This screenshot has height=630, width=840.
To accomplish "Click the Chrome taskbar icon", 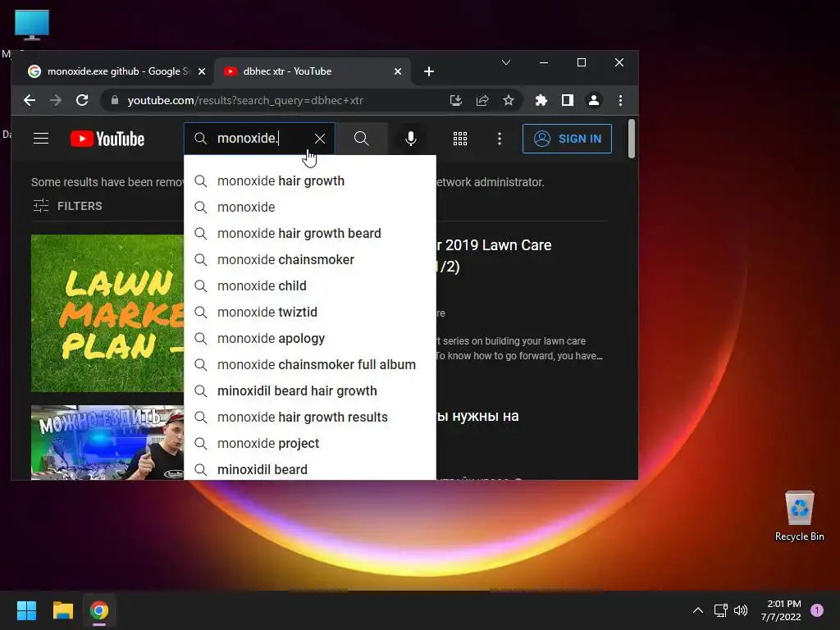I will pos(99,610).
